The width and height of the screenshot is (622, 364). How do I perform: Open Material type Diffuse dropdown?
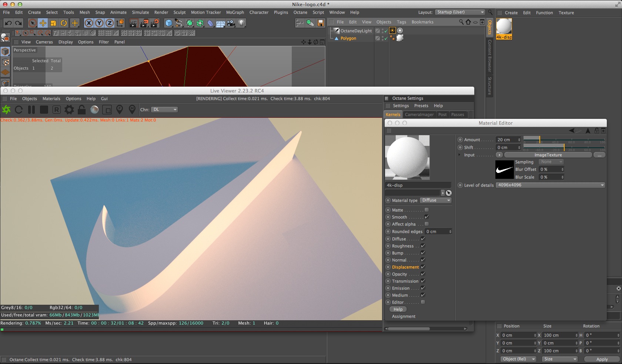click(x=436, y=200)
